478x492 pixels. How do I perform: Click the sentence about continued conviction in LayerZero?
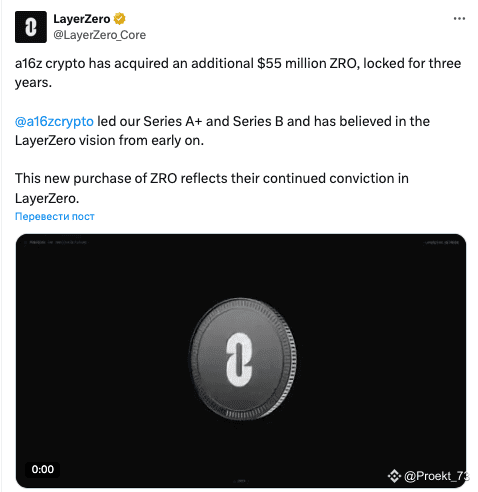[x=212, y=188]
